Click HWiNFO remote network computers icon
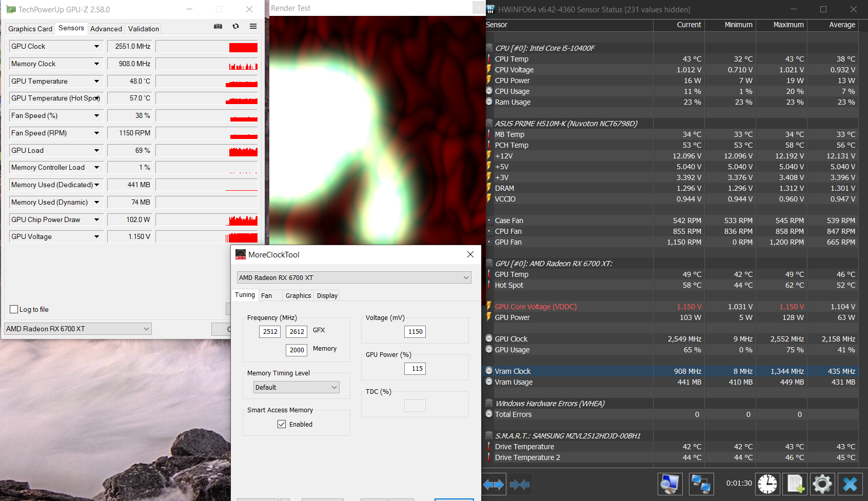 click(701, 484)
